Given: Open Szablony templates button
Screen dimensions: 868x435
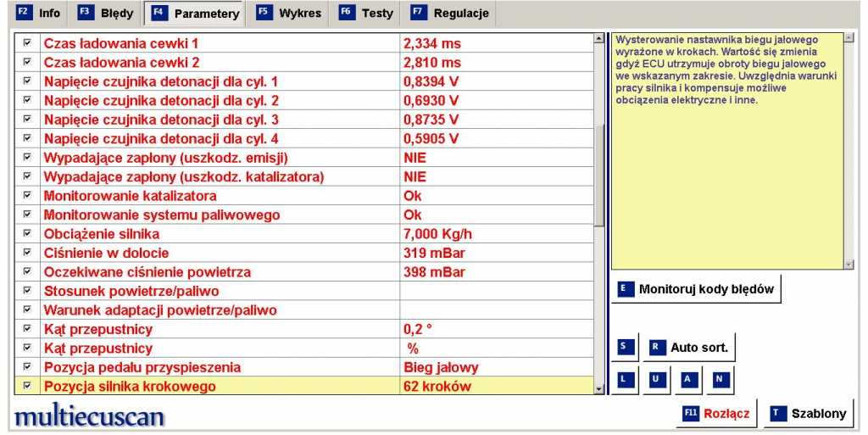Looking at the screenshot, I should [809, 414].
